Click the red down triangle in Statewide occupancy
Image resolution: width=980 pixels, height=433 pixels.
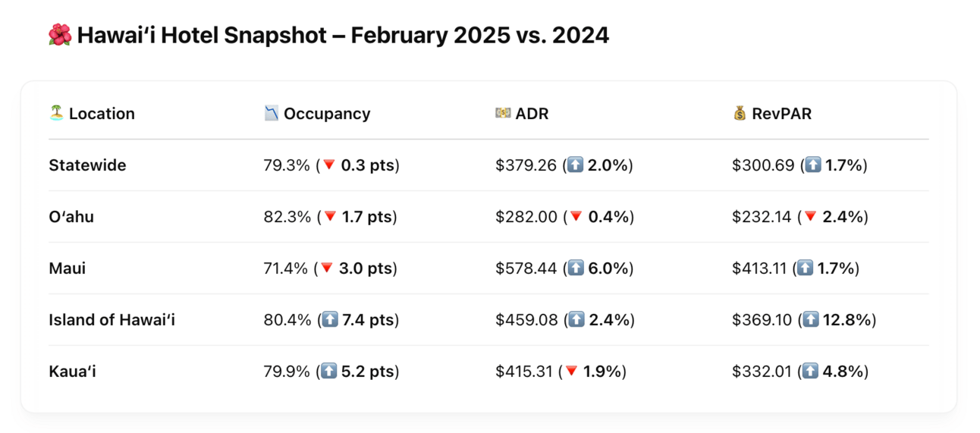(328, 165)
